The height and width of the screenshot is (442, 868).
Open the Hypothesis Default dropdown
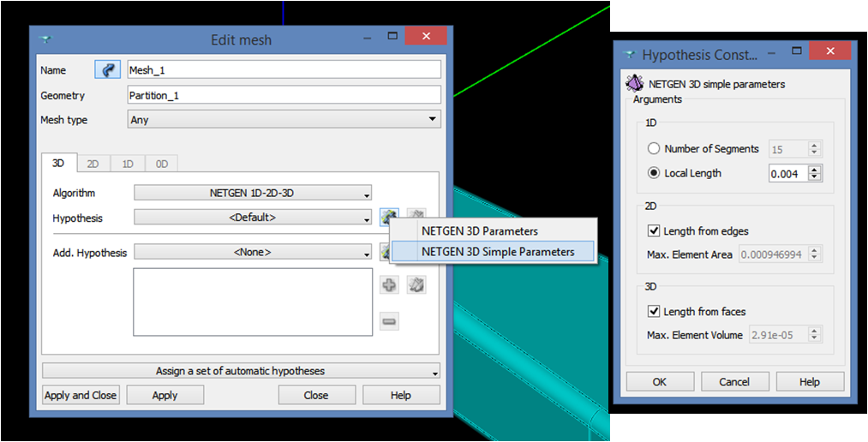point(253,217)
